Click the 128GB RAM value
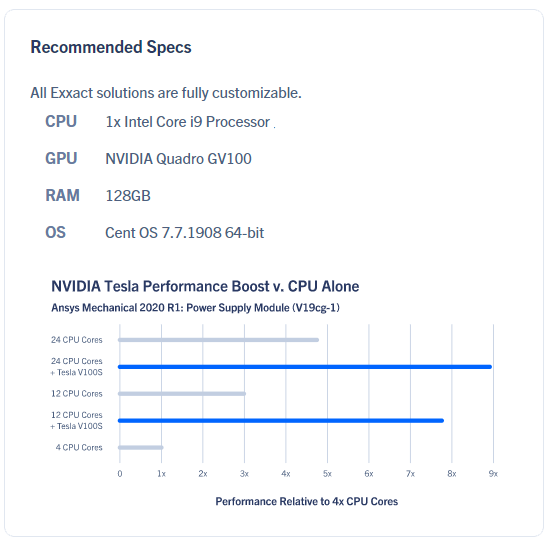Screen dimensions: 547x547 (128, 196)
